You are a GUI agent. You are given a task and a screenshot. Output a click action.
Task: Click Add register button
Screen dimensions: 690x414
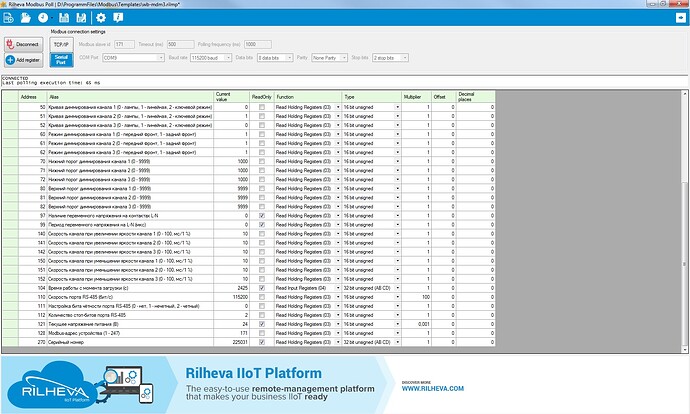tap(24, 60)
